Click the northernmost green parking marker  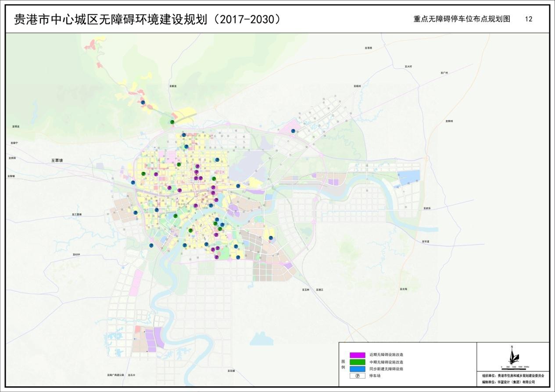click(172, 122)
